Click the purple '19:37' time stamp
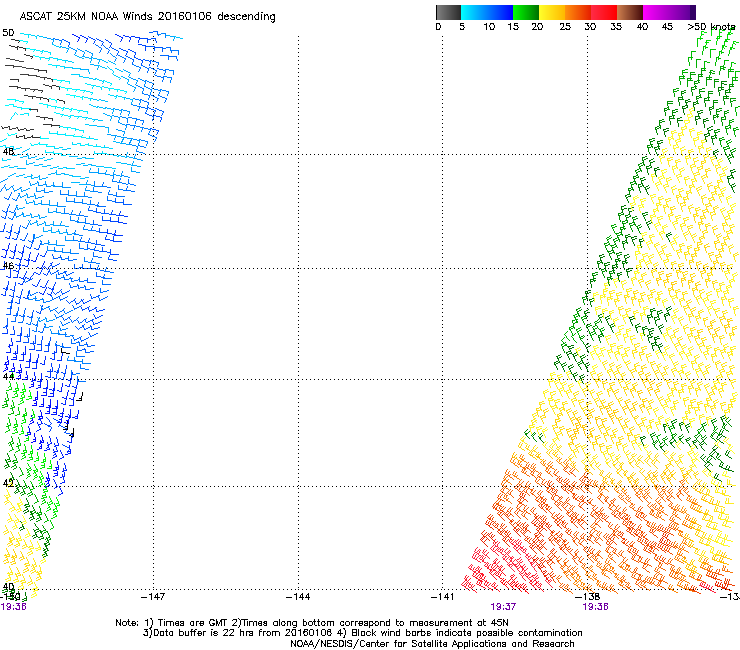 tap(503, 607)
